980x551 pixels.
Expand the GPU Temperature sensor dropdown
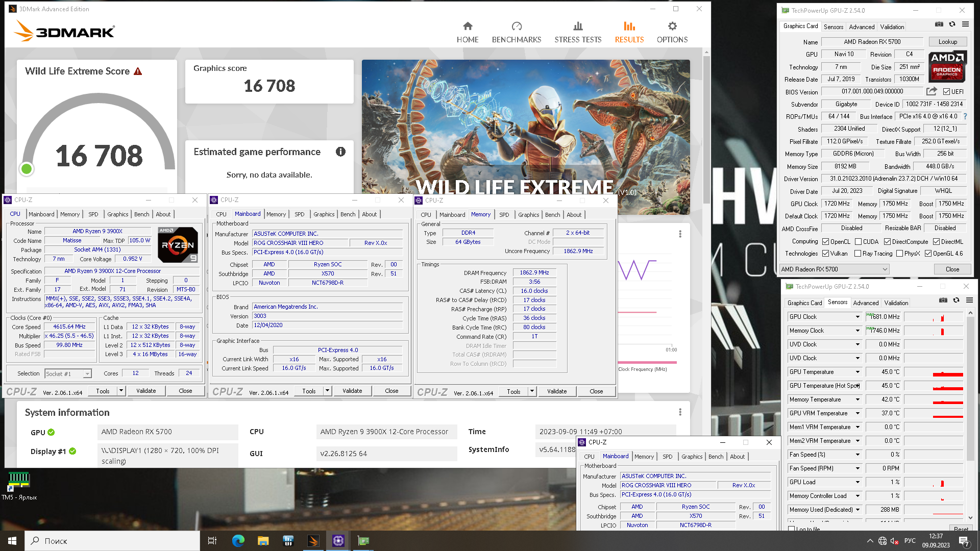click(x=857, y=372)
